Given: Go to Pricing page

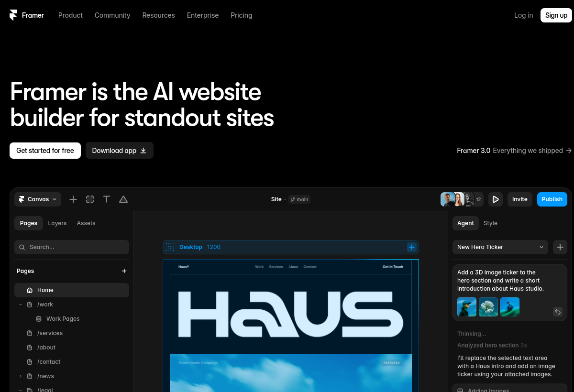Looking at the screenshot, I should [241, 15].
